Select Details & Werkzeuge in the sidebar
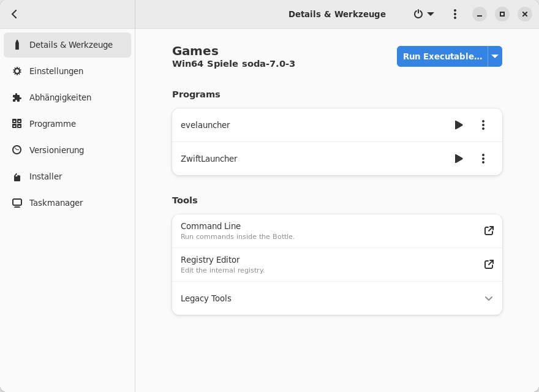This screenshot has height=392, width=539. click(x=67, y=45)
